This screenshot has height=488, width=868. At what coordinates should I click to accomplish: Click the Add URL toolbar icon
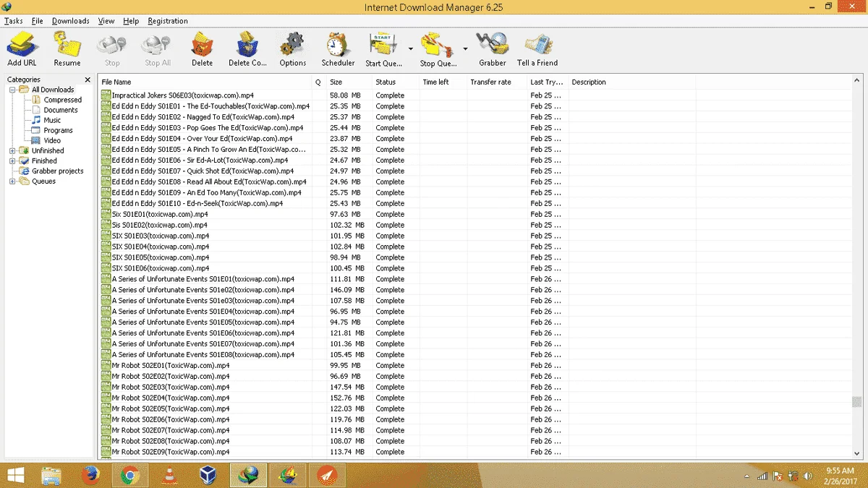point(22,49)
